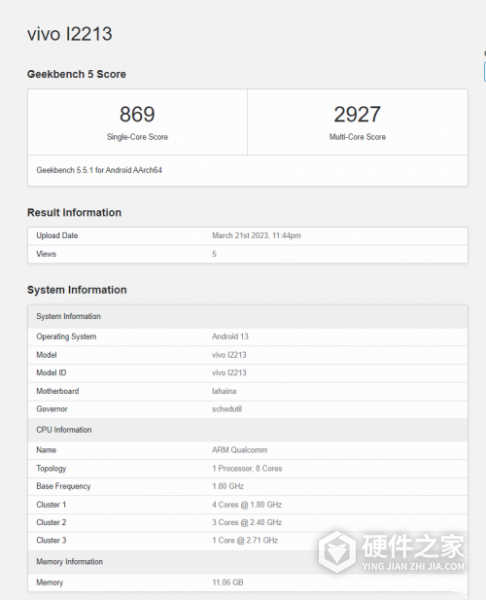Click the 'Name' row label
Viewport: 486px width, 600px height.
(46, 450)
